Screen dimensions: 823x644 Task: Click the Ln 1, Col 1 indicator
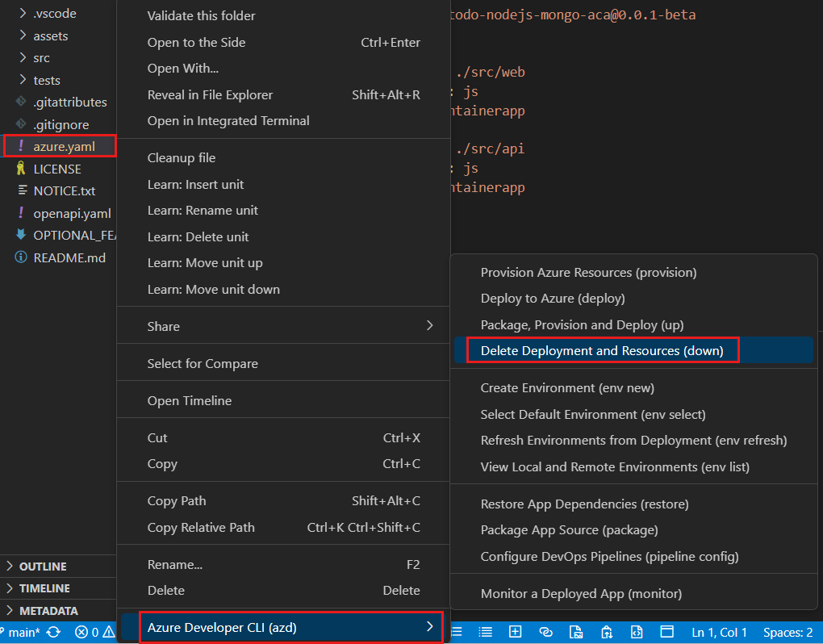(x=719, y=633)
